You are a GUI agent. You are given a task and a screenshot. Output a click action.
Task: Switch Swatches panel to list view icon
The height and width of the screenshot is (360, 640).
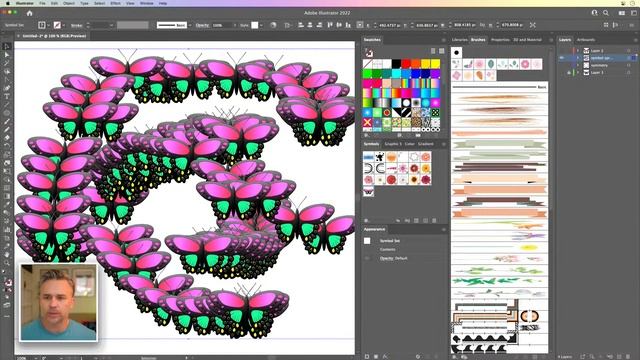pyautogui.click(x=433, y=51)
